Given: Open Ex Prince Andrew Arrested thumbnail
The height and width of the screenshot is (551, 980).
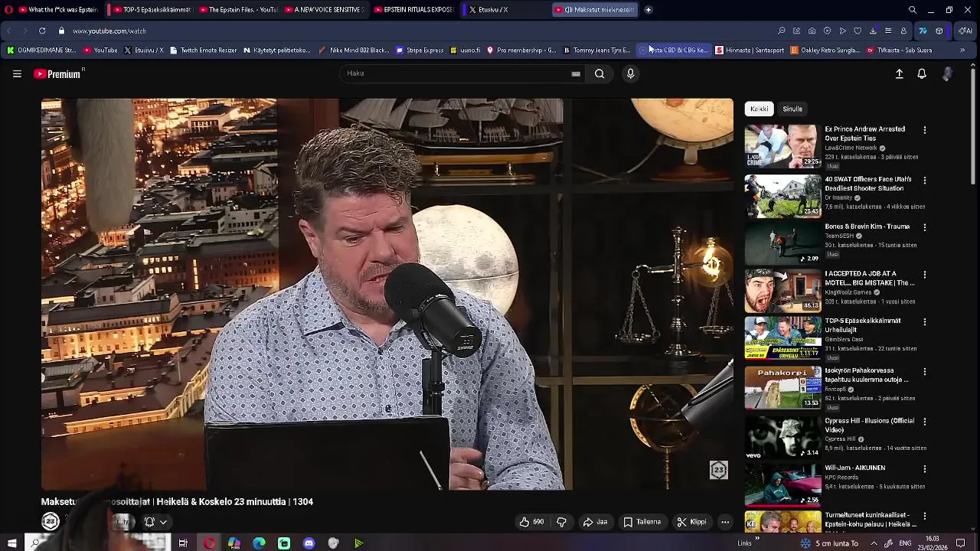Looking at the screenshot, I should [x=782, y=145].
